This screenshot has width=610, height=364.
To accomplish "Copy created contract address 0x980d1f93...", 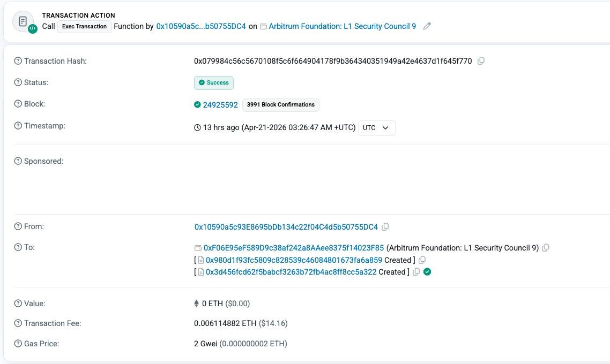I will pos(422,260).
